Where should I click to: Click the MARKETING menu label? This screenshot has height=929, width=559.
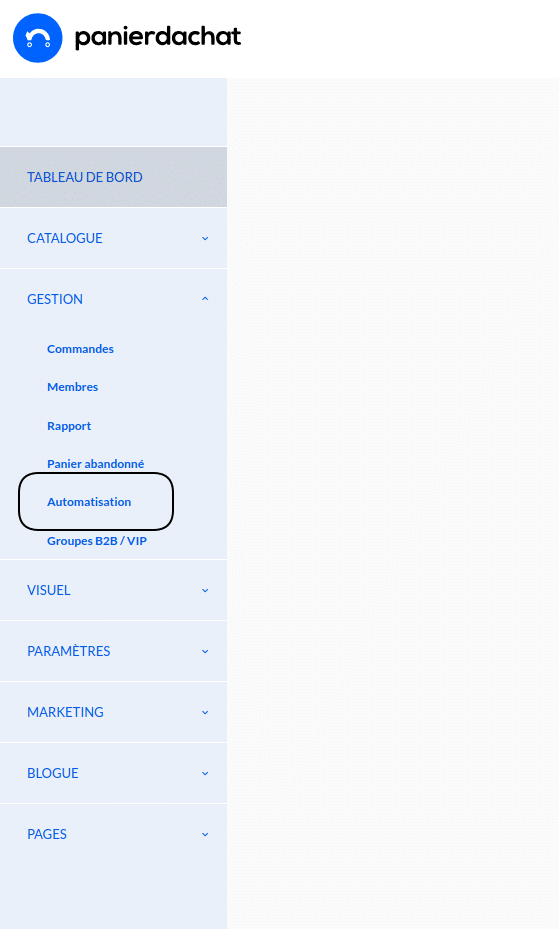tap(65, 712)
